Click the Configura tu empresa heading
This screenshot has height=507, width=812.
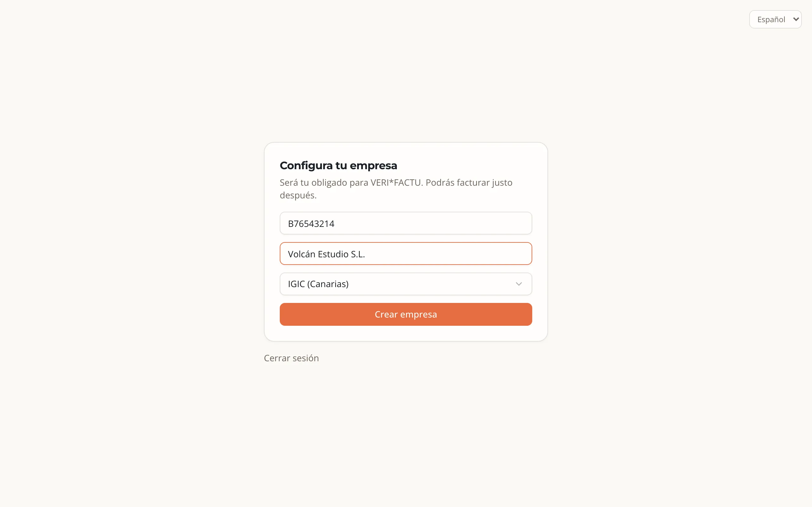[338, 165]
